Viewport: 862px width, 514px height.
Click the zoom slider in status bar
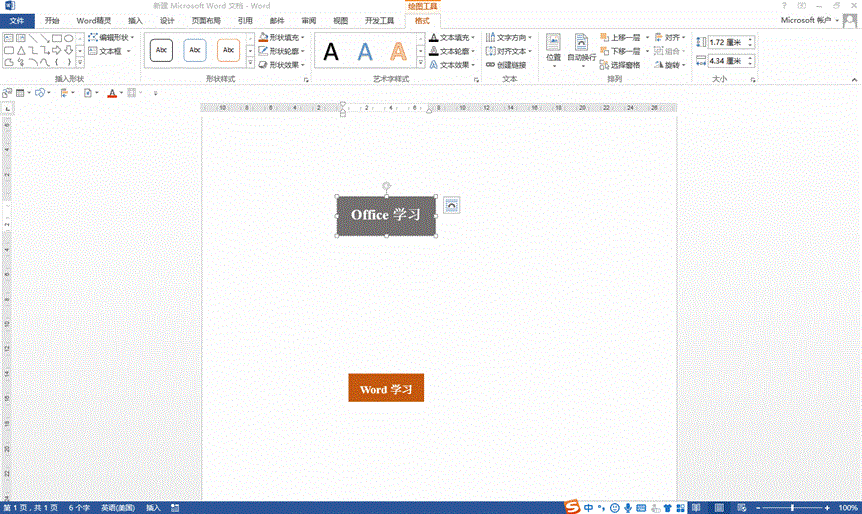pyautogui.click(x=790, y=508)
